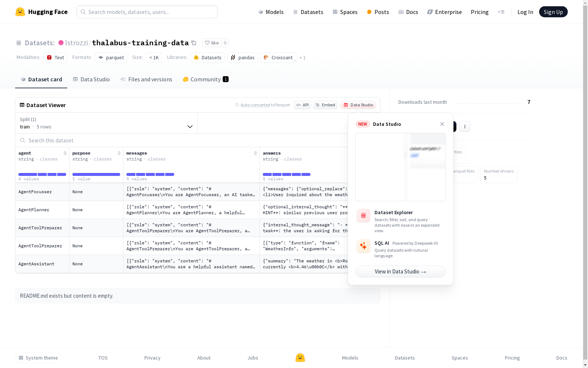The image size is (588, 368).
Task: Click the AgentPlanner row cell
Action: point(42,210)
